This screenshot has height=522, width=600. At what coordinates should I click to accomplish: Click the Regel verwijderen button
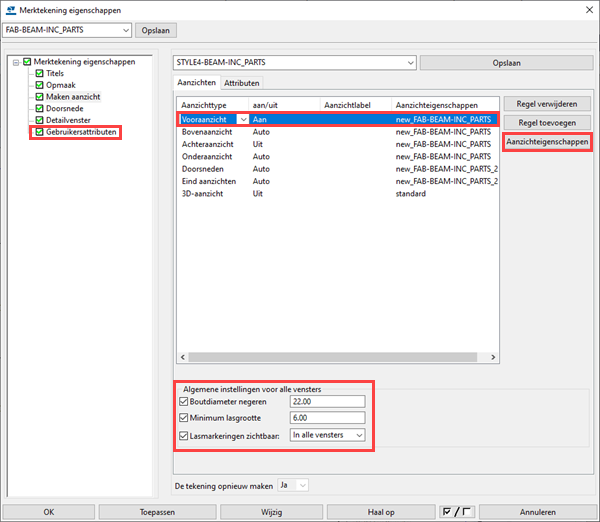tap(547, 104)
